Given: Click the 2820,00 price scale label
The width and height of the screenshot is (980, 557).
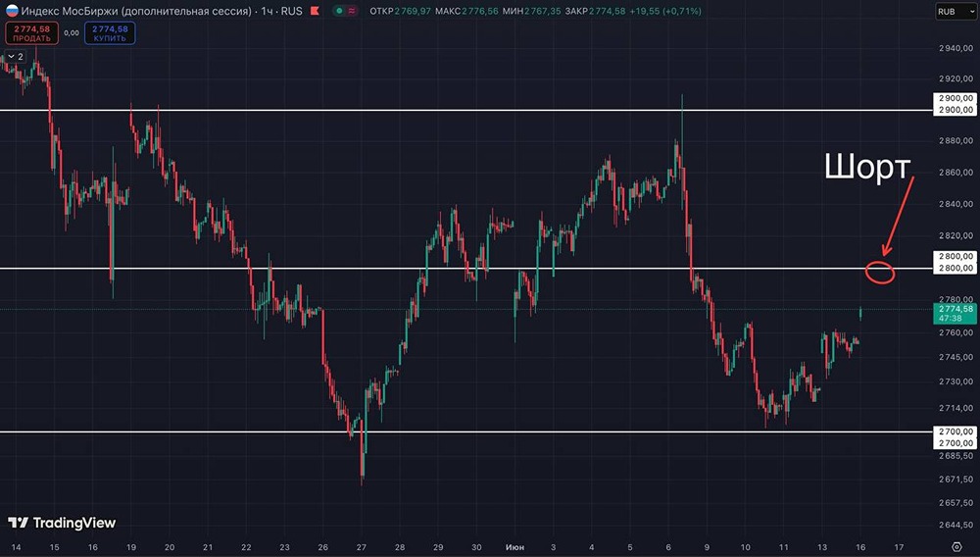Looking at the screenshot, I should pos(955,235).
